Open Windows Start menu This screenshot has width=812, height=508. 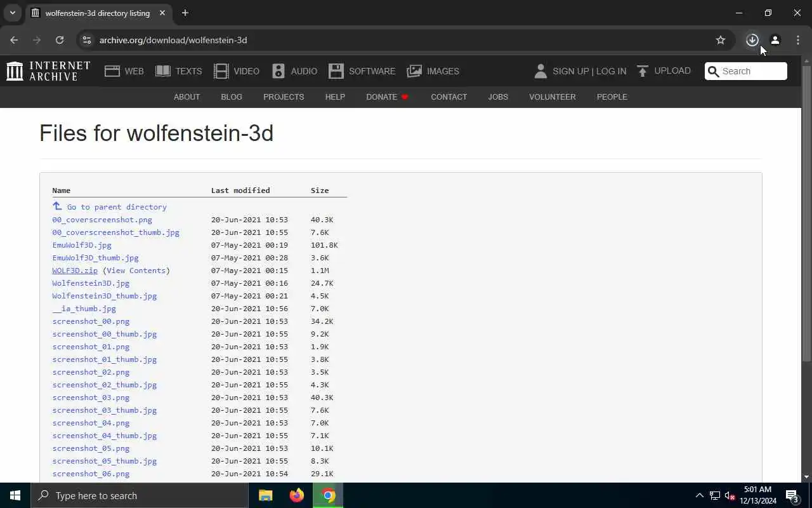pyautogui.click(x=15, y=495)
